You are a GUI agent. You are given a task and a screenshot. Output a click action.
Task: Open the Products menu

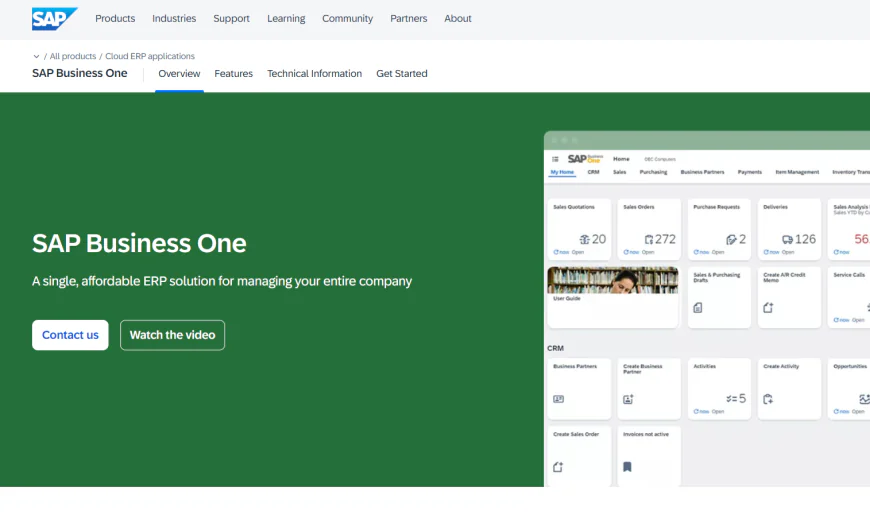coord(115,18)
